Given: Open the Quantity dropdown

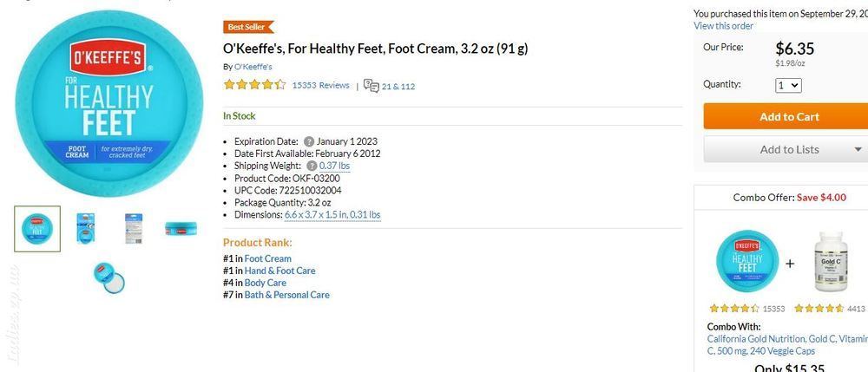Looking at the screenshot, I should [788, 86].
